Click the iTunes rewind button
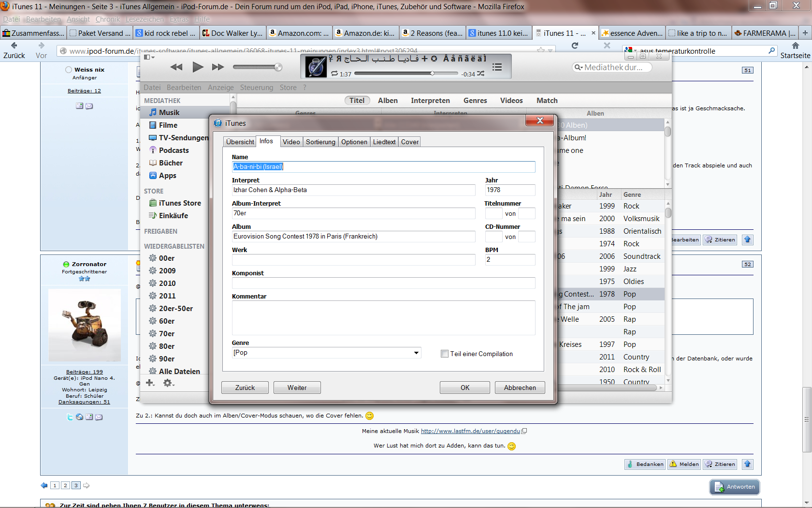The image size is (812, 508). pos(176,67)
